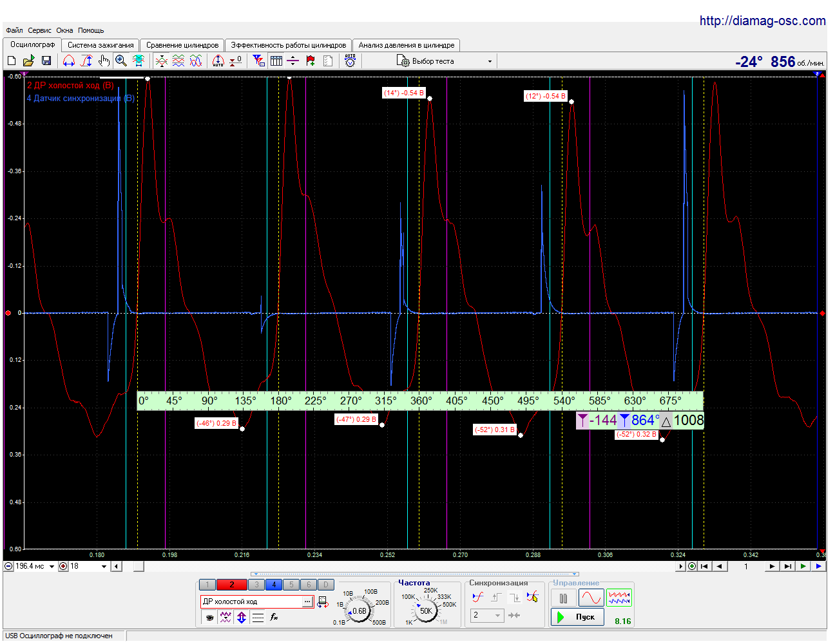Image resolution: width=835 pixels, height=644 pixels.
Task: Select the horizontal stretch tool (red arc icon)
Action: coord(69,61)
